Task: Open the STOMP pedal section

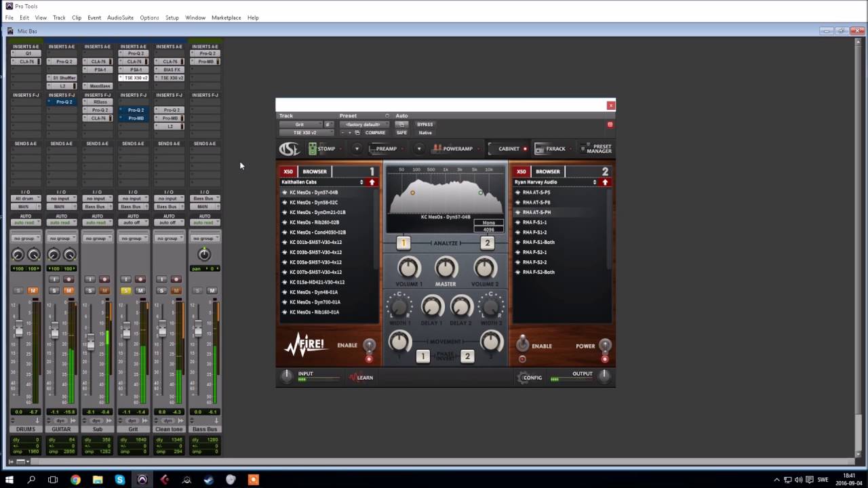Action: [x=321, y=148]
